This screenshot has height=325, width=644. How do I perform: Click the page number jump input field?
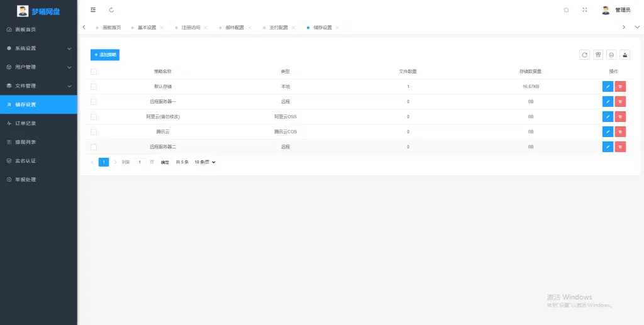point(140,162)
